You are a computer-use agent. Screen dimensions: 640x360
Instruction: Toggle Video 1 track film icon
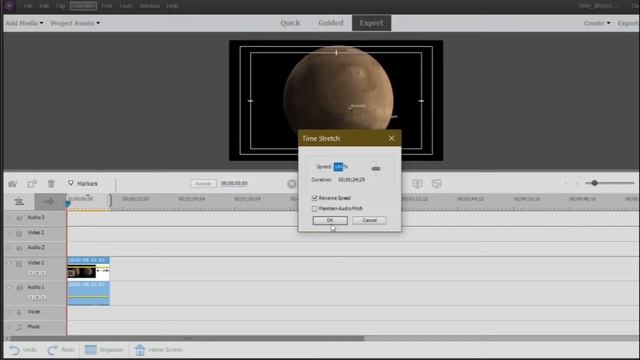pos(19,264)
